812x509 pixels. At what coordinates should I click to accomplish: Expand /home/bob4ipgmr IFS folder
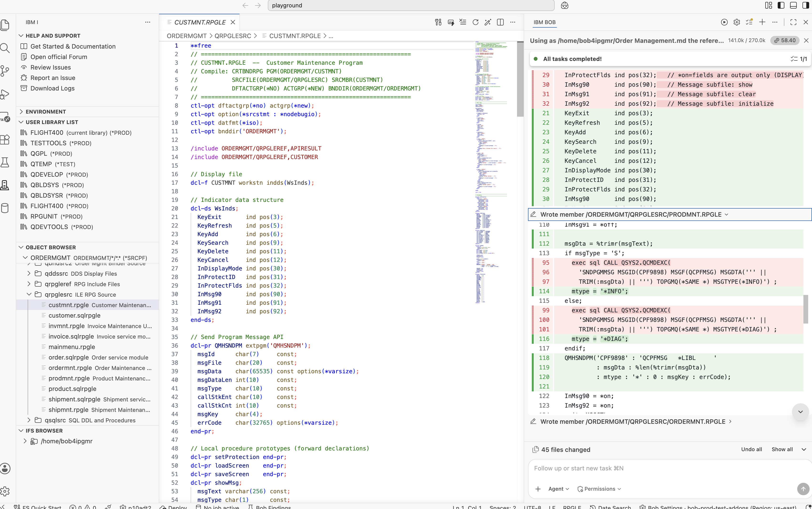(25, 441)
